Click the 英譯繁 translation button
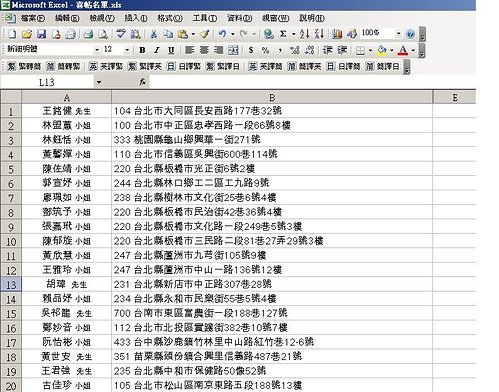The height and width of the screenshot is (392, 499). tap(105, 66)
